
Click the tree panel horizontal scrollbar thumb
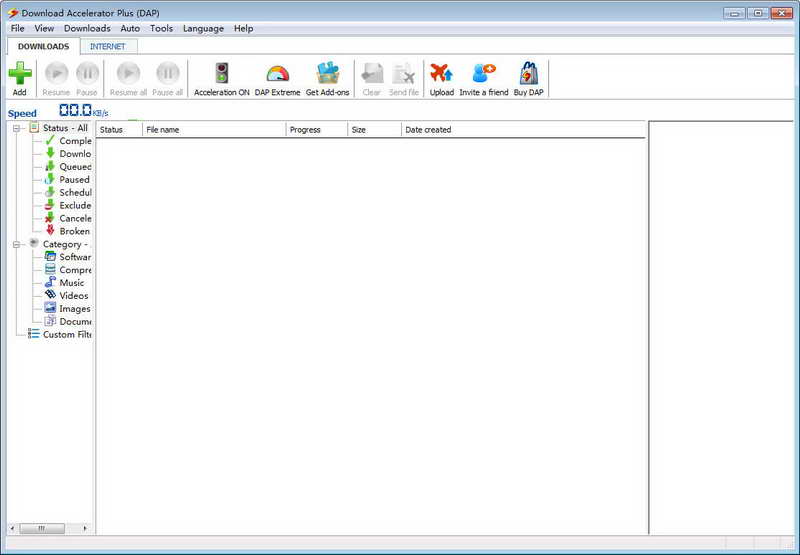click(42, 528)
